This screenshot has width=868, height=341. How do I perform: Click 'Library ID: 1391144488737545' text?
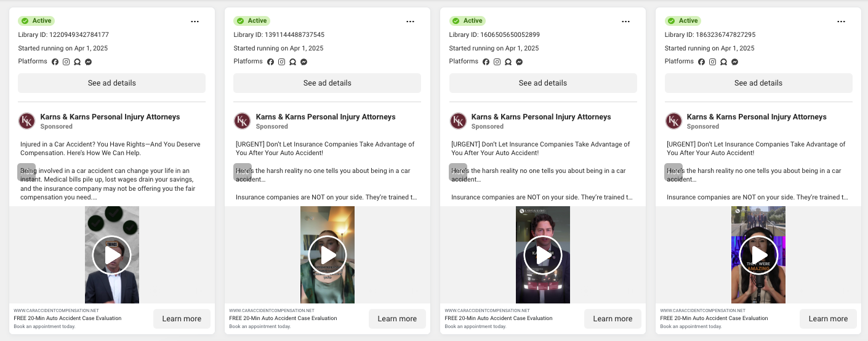point(279,35)
